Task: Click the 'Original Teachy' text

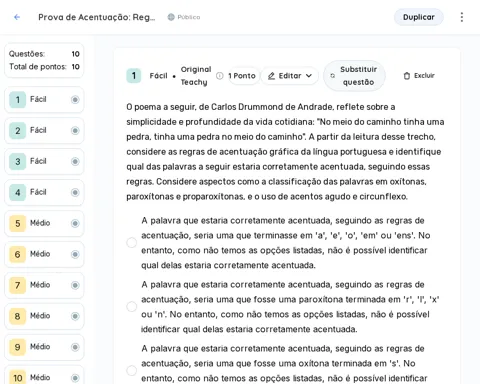Action: coord(196,76)
